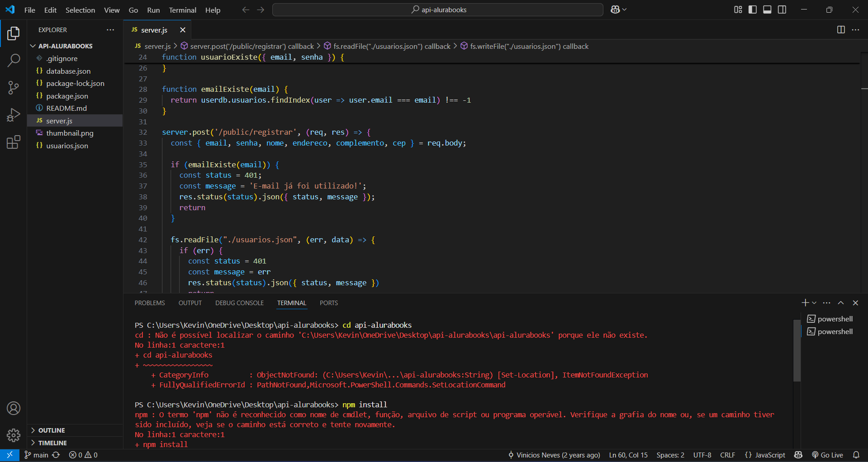Change CRLF end of line sequence

(728, 455)
